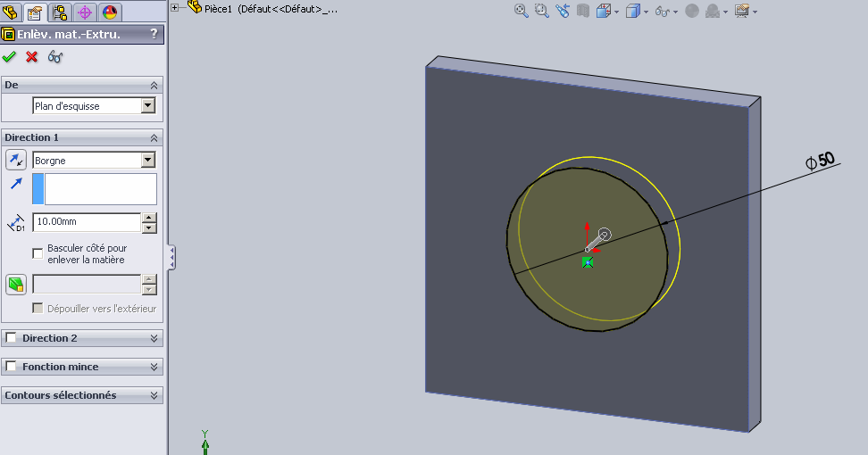Enable the Fonction mince checkbox
This screenshot has height=455, width=868.
click(x=11, y=366)
